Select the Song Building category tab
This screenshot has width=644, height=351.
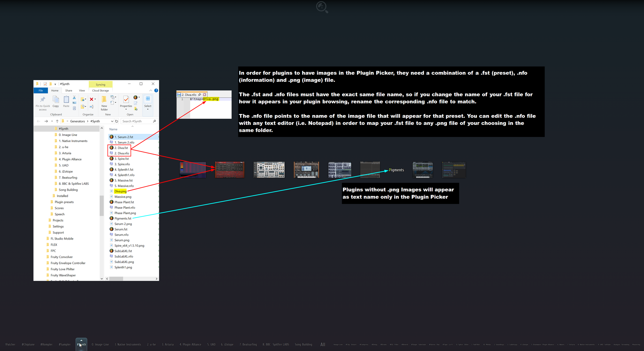click(303, 345)
